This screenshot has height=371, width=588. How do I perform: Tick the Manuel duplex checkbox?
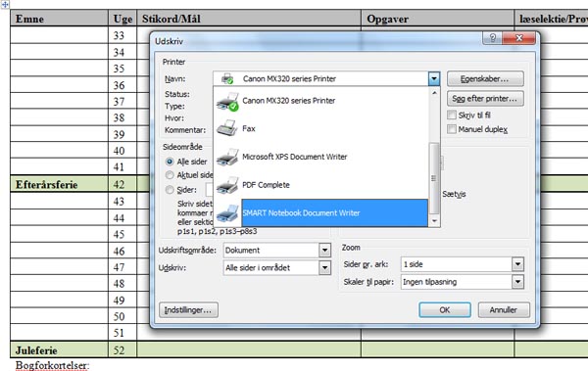pos(452,129)
